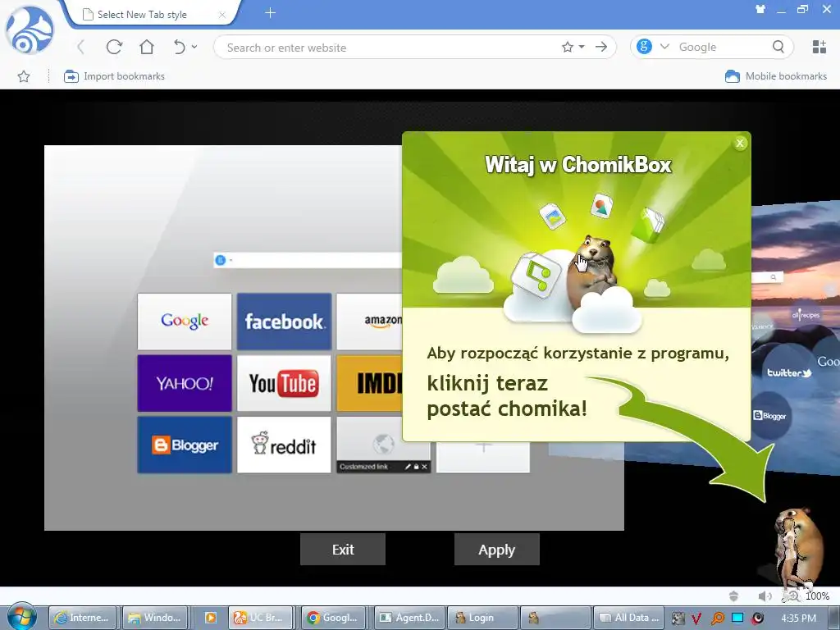Click the Blogger tile in the preview
Screen dimensions: 840x630
pyautogui.click(x=185, y=445)
